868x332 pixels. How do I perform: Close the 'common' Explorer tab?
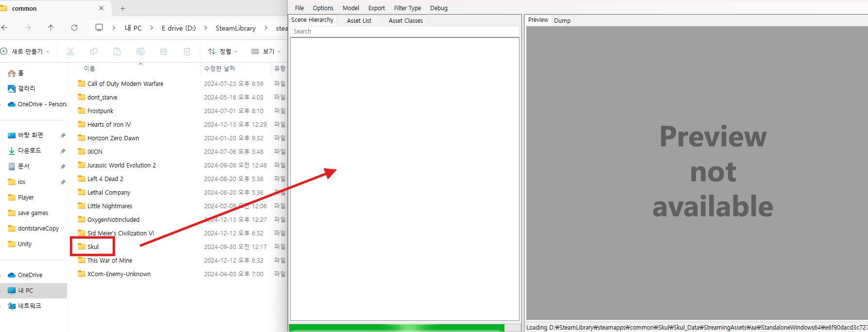(x=101, y=8)
